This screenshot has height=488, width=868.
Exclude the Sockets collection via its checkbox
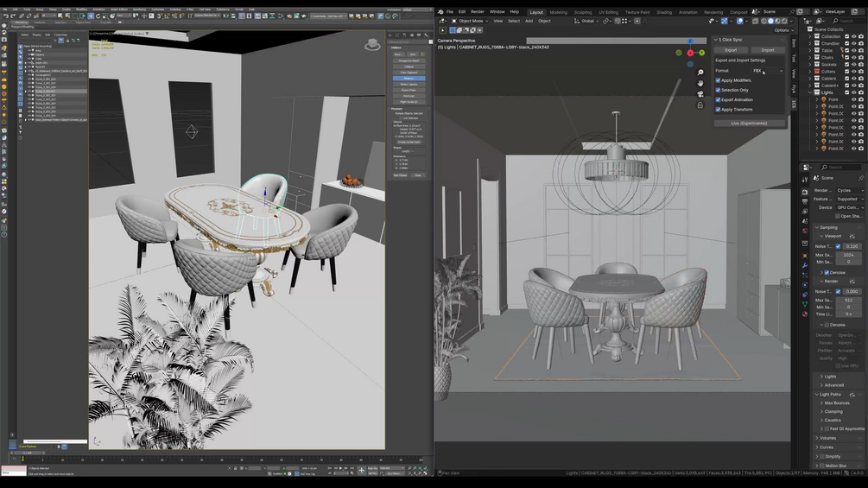click(846, 64)
